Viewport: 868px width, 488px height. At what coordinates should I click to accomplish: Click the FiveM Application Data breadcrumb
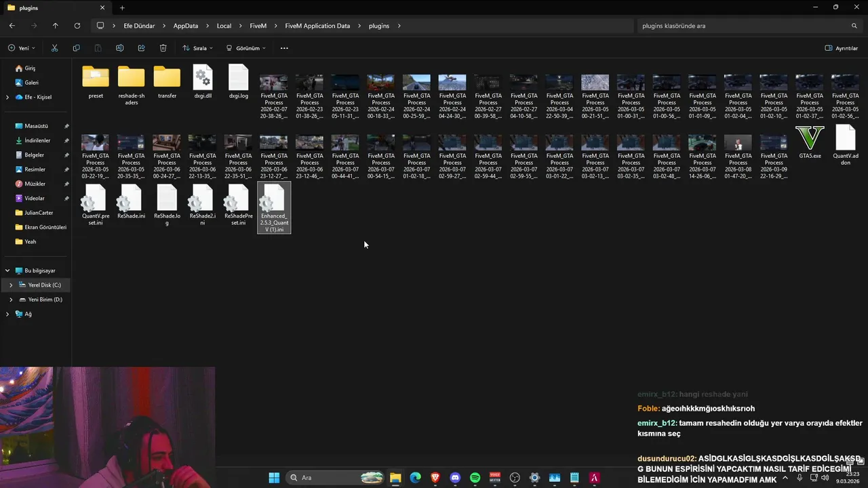[x=317, y=26]
